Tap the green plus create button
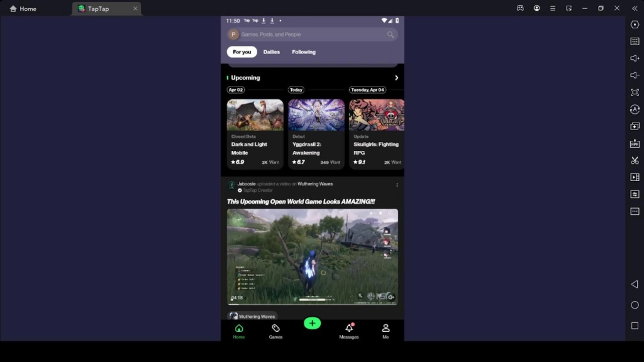 tap(312, 323)
